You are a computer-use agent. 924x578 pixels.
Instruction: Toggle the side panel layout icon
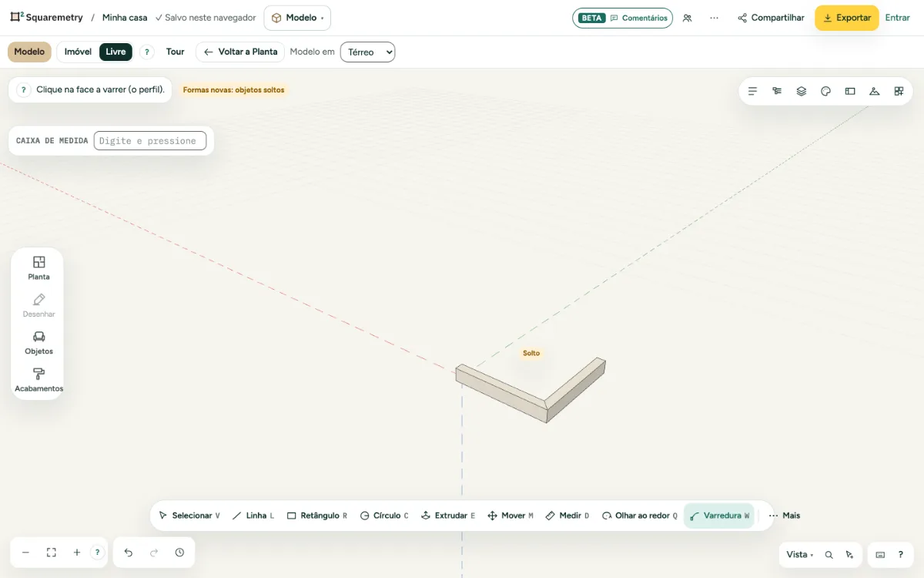click(850, 91)
